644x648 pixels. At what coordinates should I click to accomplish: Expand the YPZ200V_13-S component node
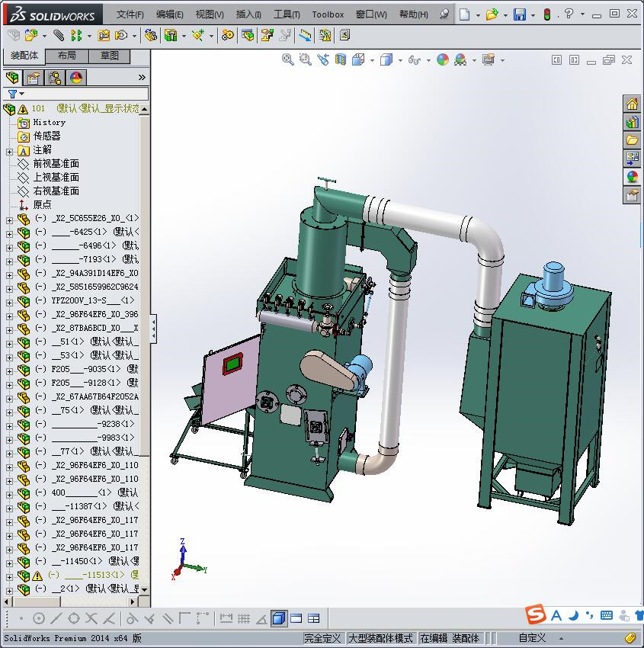tap(10, 301)
